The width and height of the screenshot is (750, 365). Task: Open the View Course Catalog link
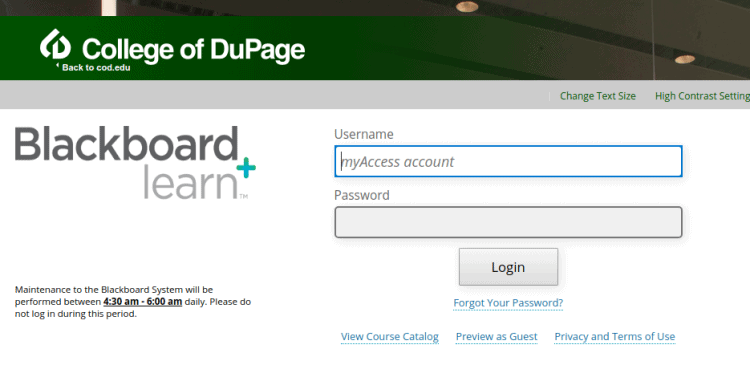point(389,336)
